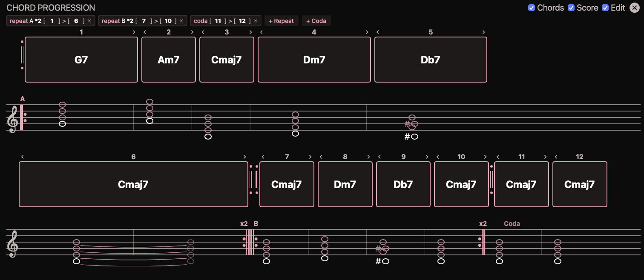Remove the repeat A *2 marker
This screenshot has height=280, width=644.
89,20
